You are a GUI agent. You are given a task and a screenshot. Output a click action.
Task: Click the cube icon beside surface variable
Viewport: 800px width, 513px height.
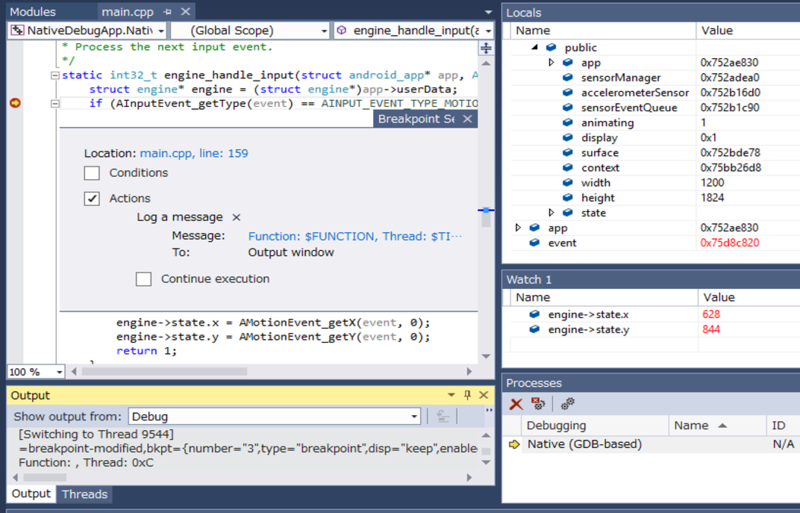[x=567, y=153]
